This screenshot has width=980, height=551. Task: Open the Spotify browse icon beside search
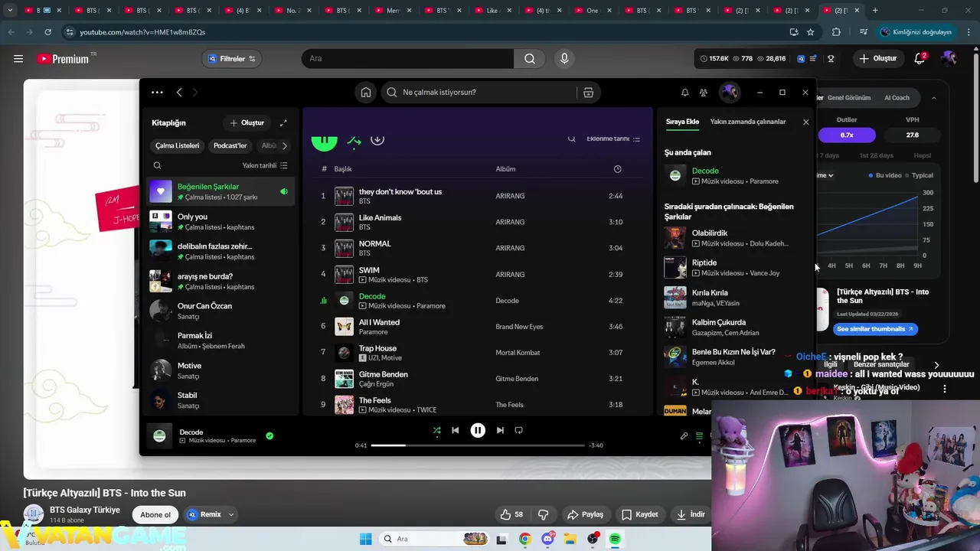[588, 93]
